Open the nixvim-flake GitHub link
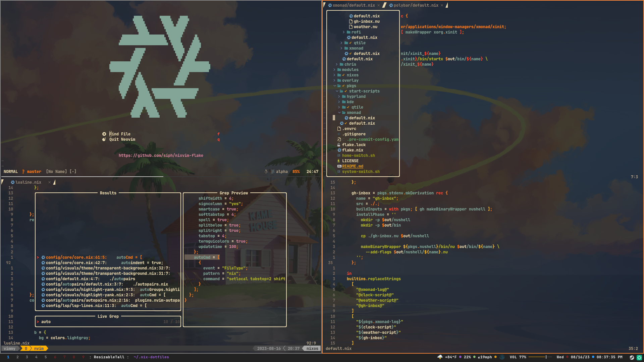644x362 pixels. [x=161, y=156]
